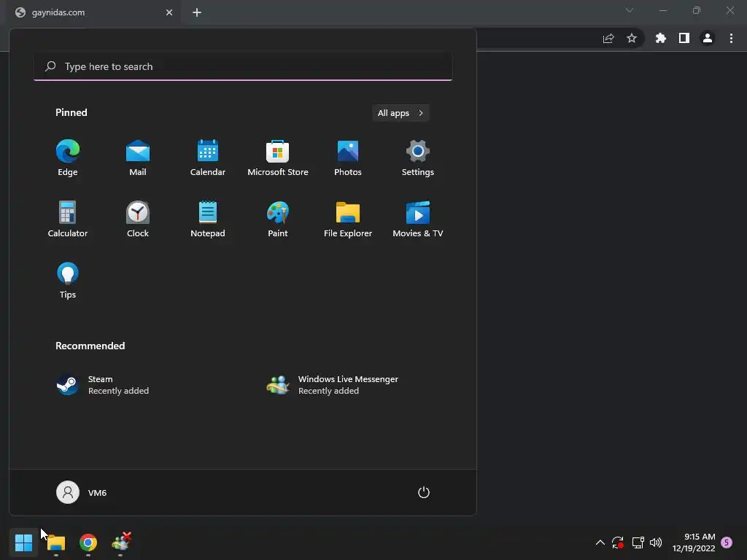Launch the Photos app

tap(348, 158)
